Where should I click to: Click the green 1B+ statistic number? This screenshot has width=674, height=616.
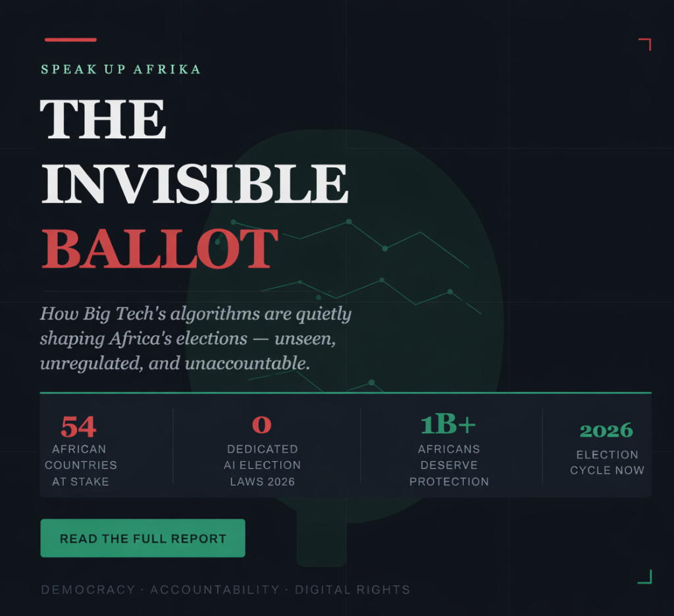[448, 425]
